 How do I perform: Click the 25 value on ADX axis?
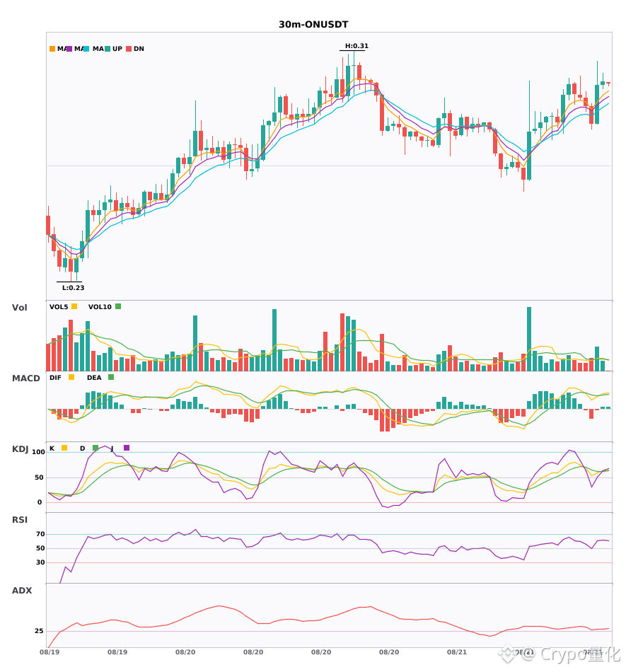tap(39, 631)
